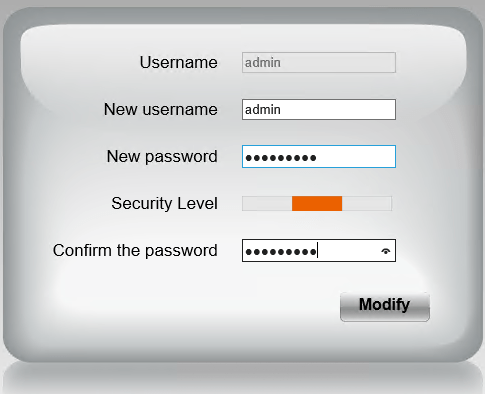Click the Modify button

385,307
